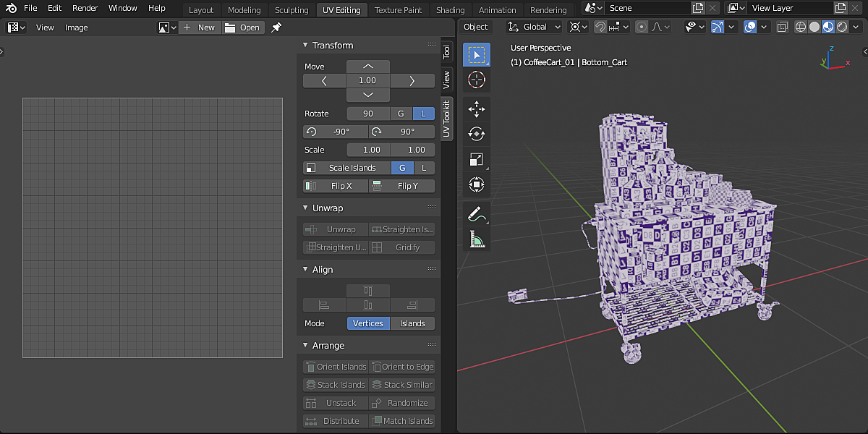This screenshot has height=434, width=868.
Task: Toggle proportional editing in the viewport header
Action: 640,27
